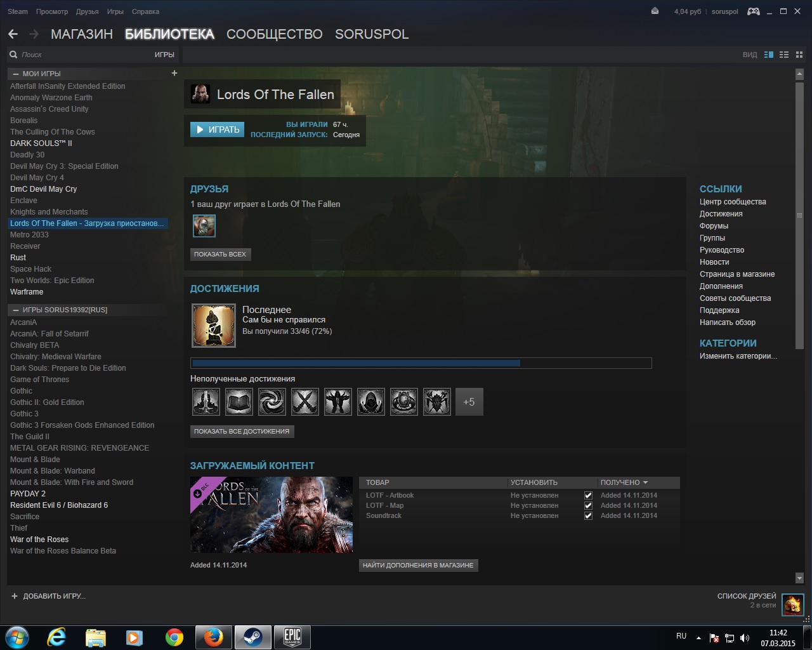The image size is (812, 650).
Task: Click the search magnifier icon
Action: (x=13, y=55)
